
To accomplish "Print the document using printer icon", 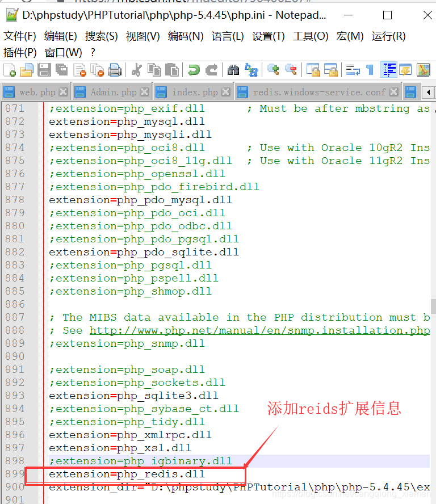I will 115,70.
